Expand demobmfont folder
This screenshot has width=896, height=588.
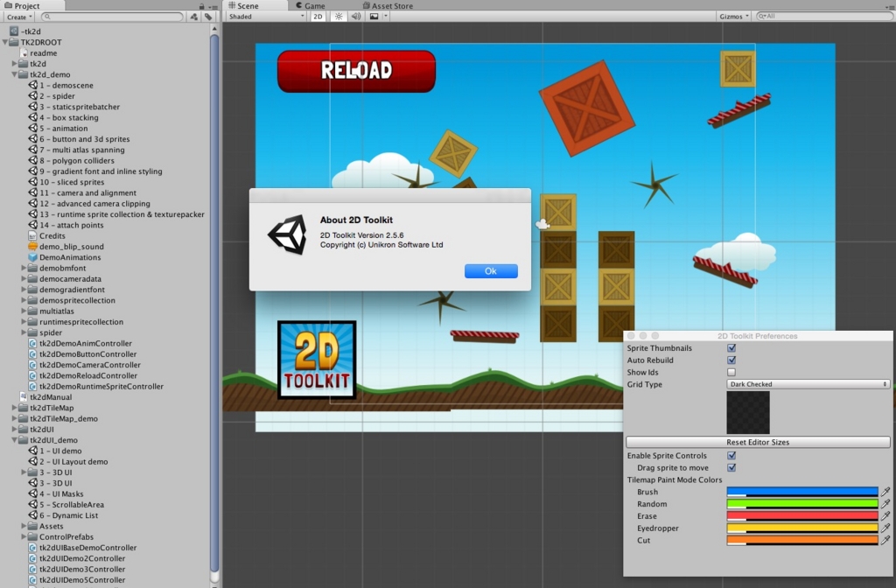[24, 268]
